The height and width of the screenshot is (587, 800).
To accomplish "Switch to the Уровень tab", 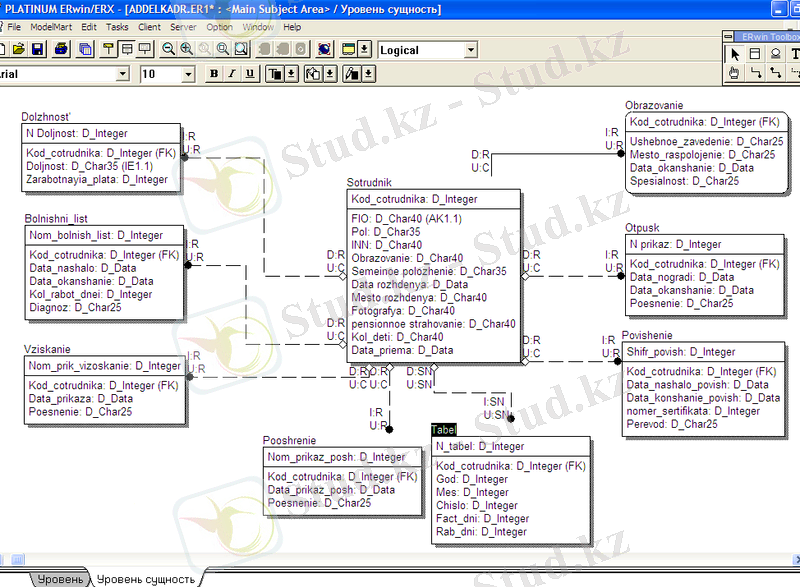I will coord(60,579).
